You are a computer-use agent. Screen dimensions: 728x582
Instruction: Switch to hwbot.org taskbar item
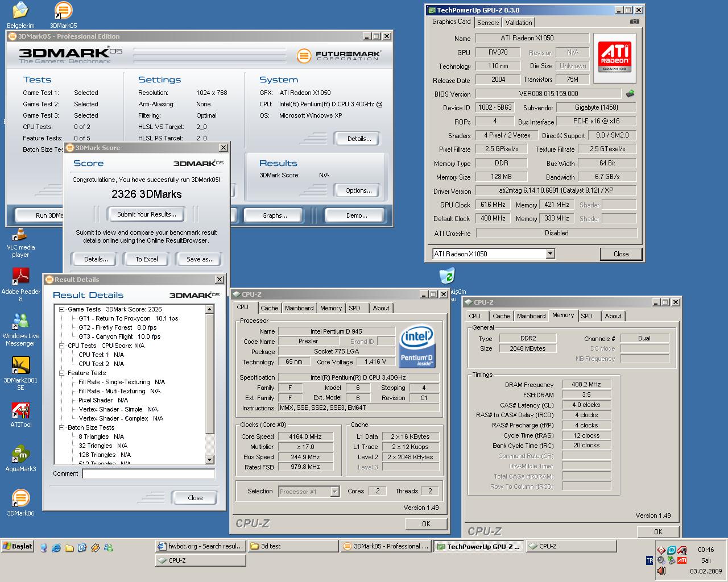pos(200,546)
